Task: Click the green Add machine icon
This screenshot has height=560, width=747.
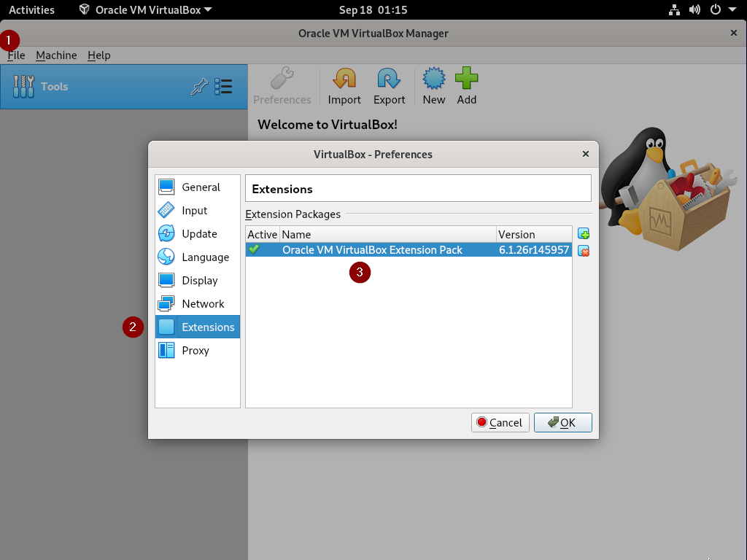Action: coord(466,79)
